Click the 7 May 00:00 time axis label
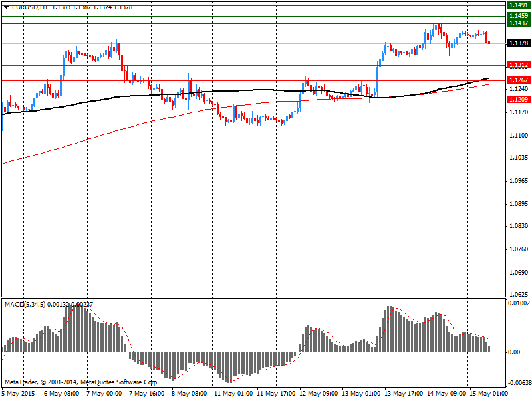 (x=104, y=394)
